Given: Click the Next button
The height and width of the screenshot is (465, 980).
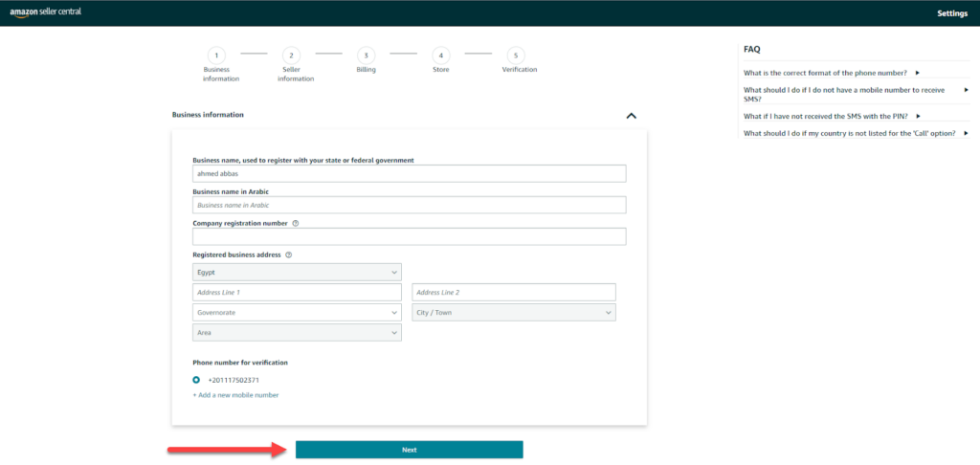Looking at the screenshot, I should 410,450.
